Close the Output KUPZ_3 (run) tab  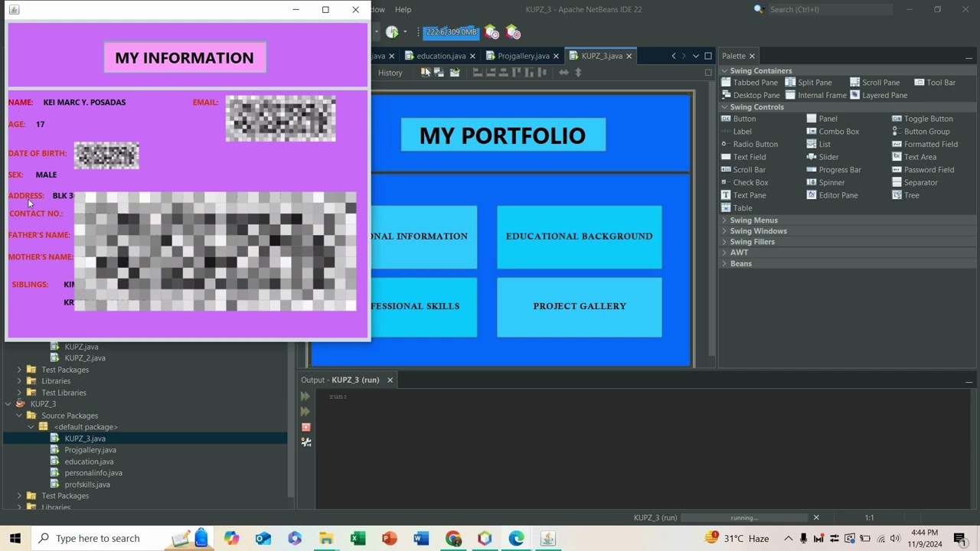pos(390,380)
